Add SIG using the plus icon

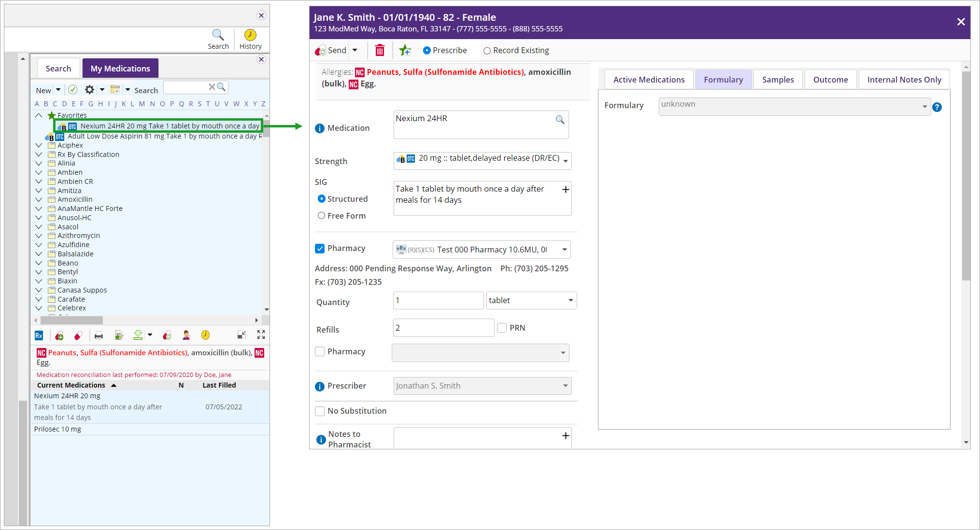click(566, 190)
